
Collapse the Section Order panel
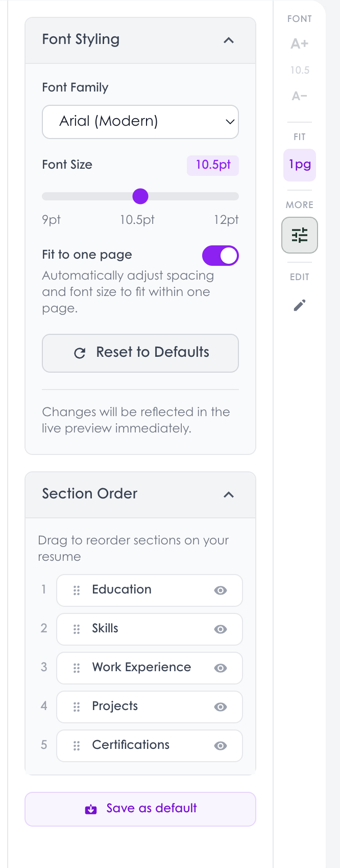pos(229,494)
